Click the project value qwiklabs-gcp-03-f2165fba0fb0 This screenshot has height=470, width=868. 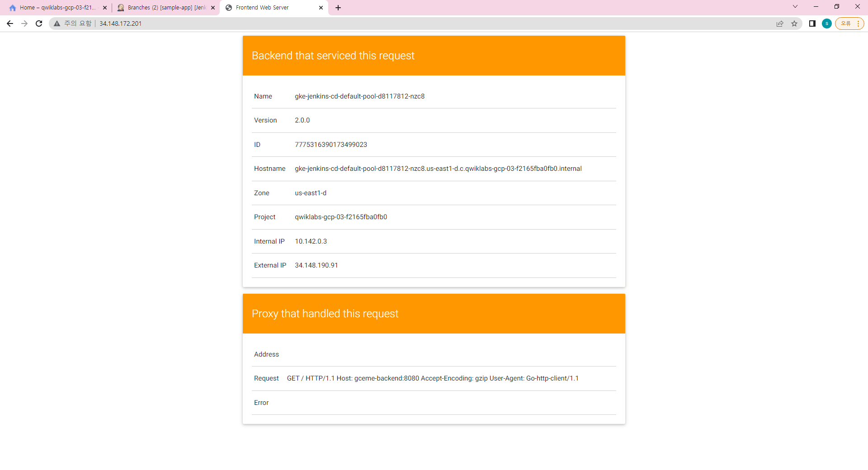coord(341,217)
